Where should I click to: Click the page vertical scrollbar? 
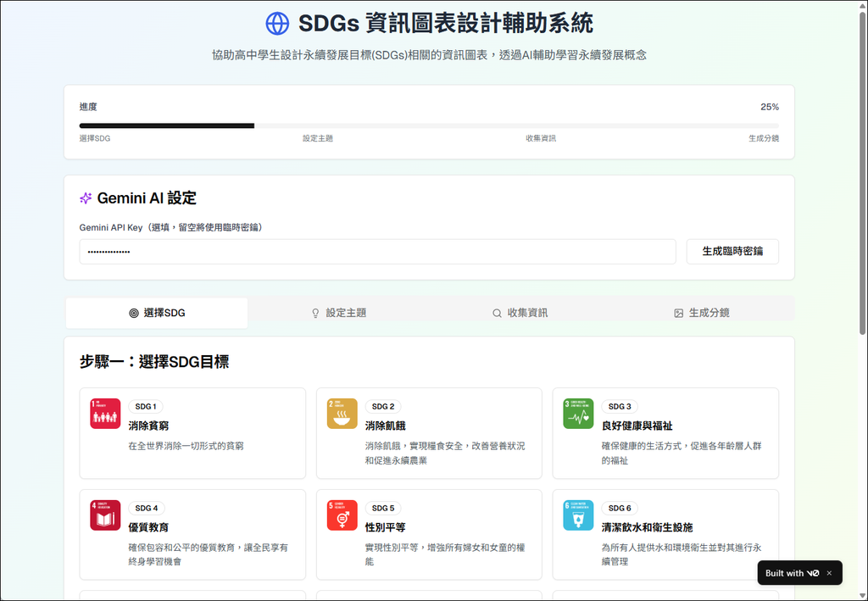click(x=862, y=170)
